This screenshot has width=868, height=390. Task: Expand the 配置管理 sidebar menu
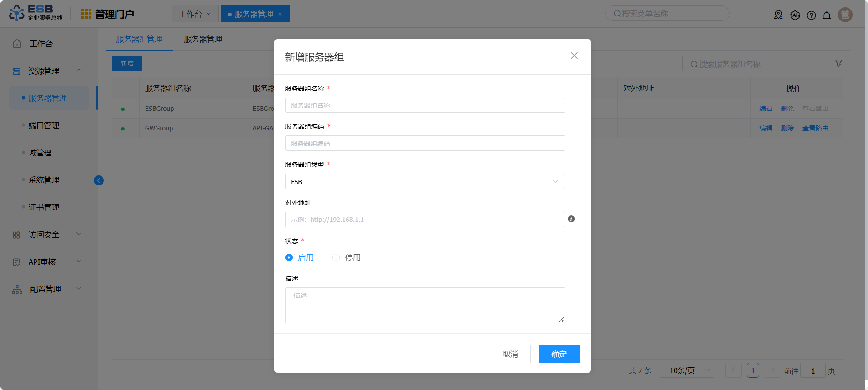(45, 289)
